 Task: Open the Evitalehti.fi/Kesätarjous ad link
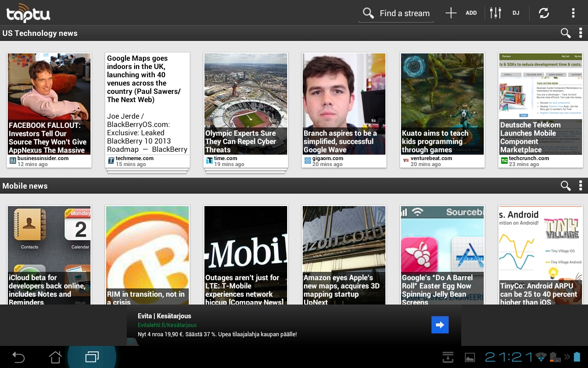click(x=167, y=325)
